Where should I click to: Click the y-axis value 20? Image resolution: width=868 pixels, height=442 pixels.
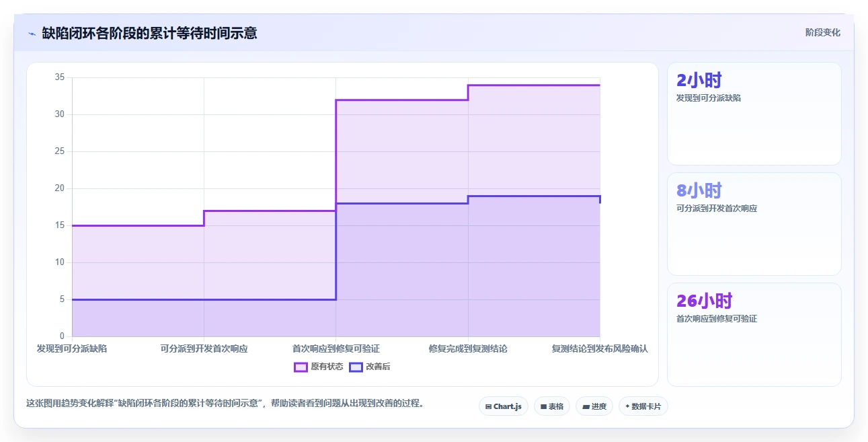coord(60,188)
